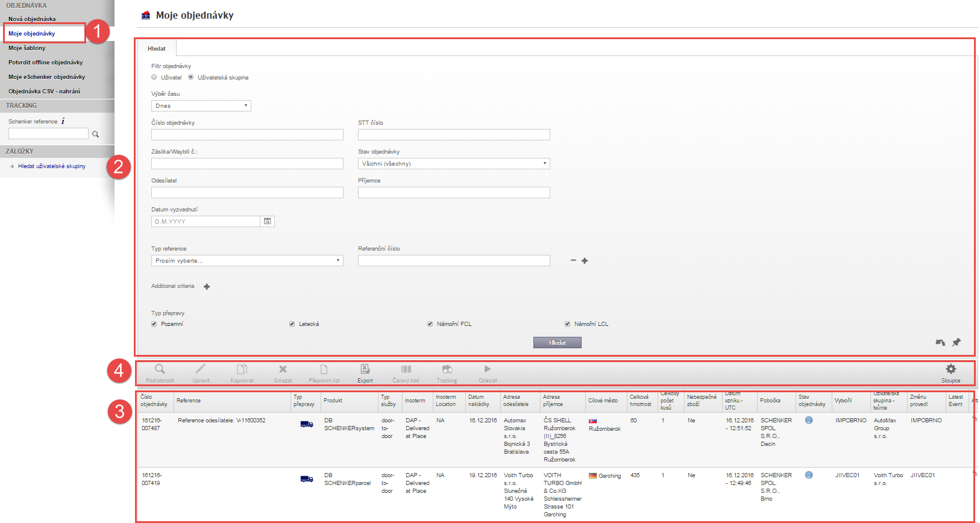Remove reference row with minus icon
Screen dimensions: 980x523
573,260
